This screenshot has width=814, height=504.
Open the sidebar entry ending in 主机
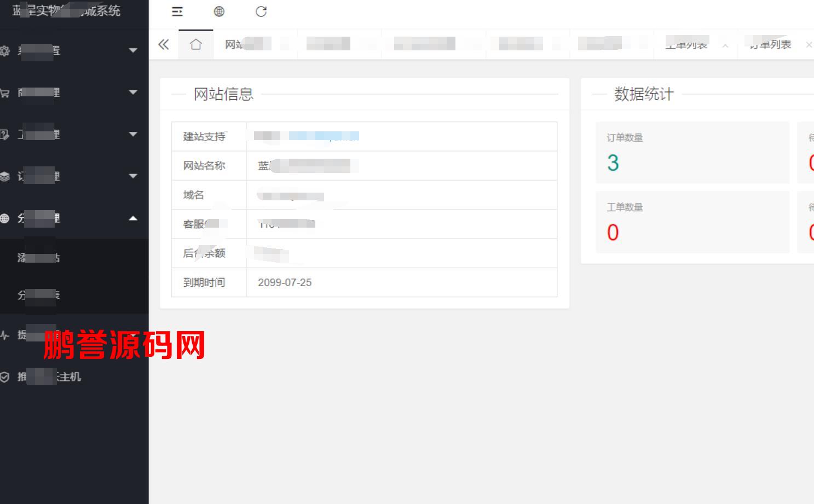(x=74, y=377)
